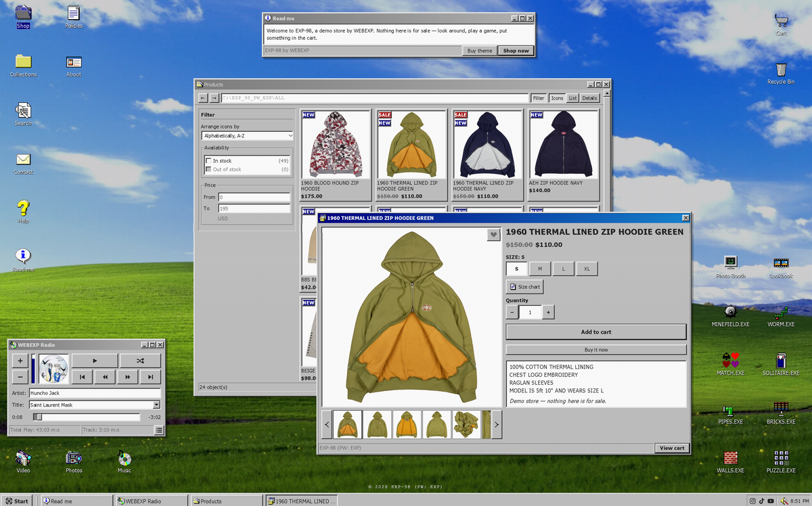Select size L for the hoodie
Image resolution: width=812 pixels, height=506 pixels.
tap(563, 269)
